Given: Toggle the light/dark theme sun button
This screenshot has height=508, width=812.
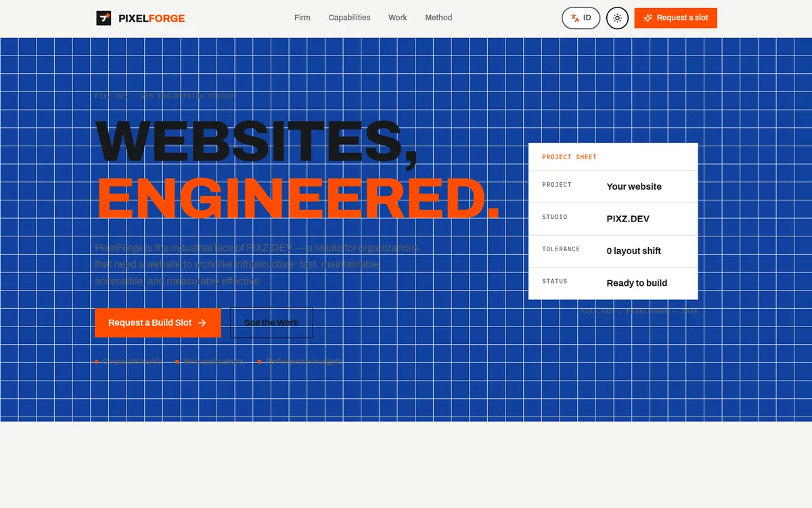Looking at the screenshot, I should coord(617,18).
